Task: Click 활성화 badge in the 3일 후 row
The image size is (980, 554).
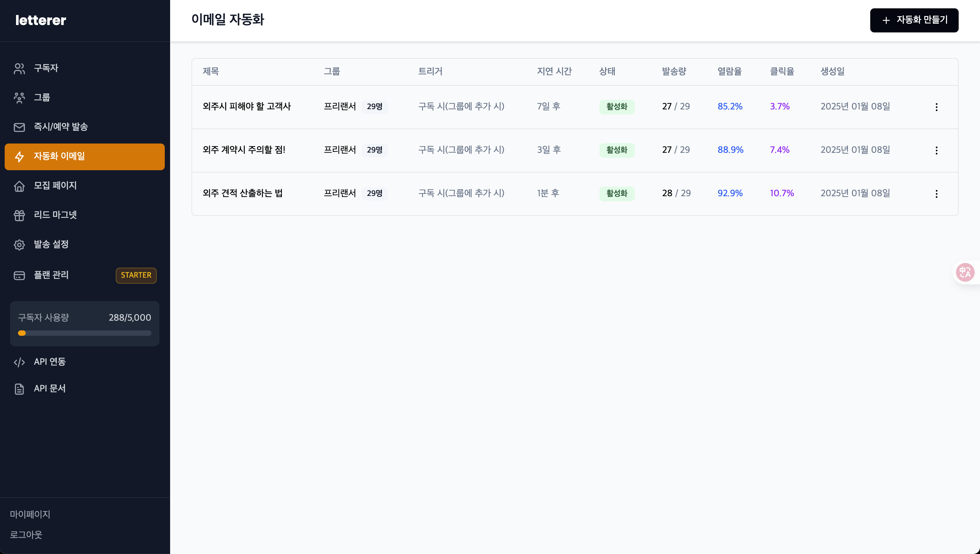Action: coord(617,151)
